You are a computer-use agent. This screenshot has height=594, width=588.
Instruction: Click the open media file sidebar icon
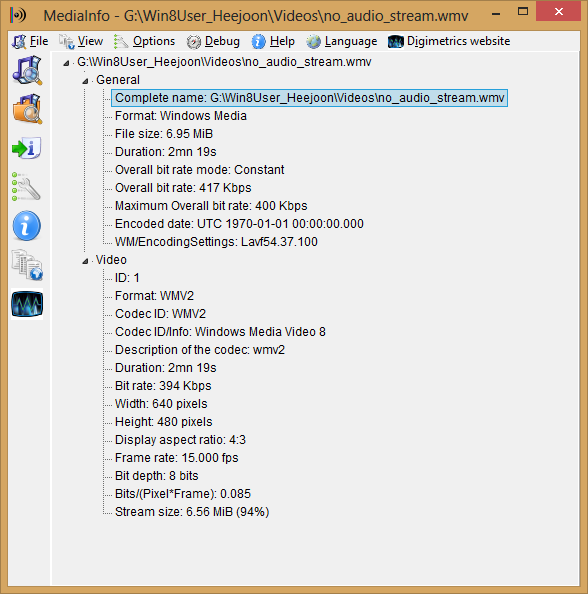[27, 70]
